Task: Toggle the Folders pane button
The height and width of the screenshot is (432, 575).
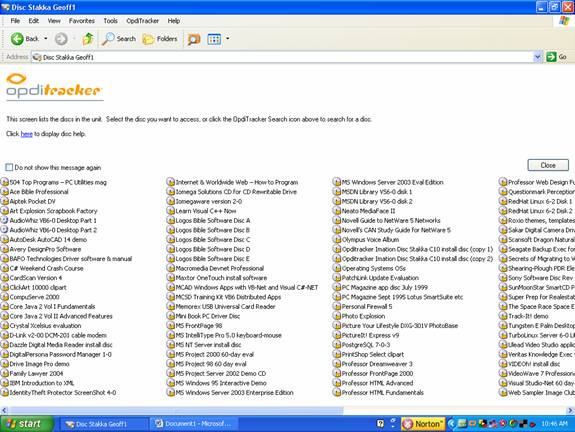Action: (x=160, y=39)
